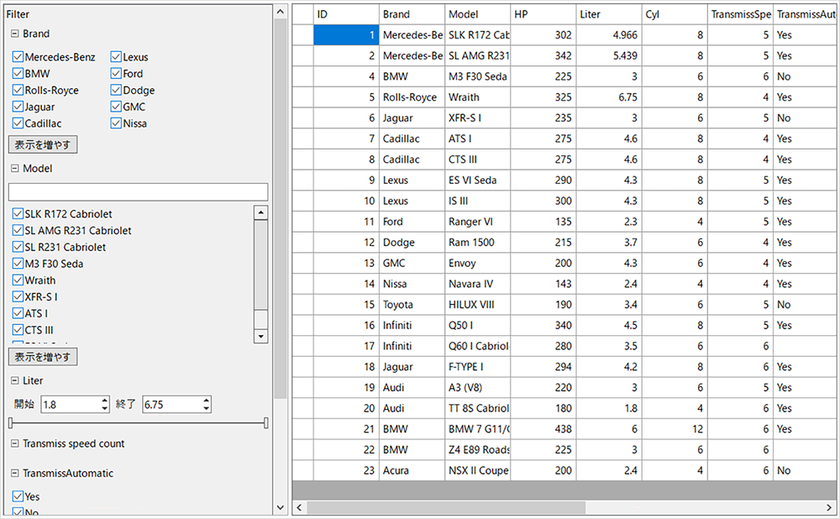Collapse the Model filter section
This screenshot has height=519, width=840.
click(15, 168)
